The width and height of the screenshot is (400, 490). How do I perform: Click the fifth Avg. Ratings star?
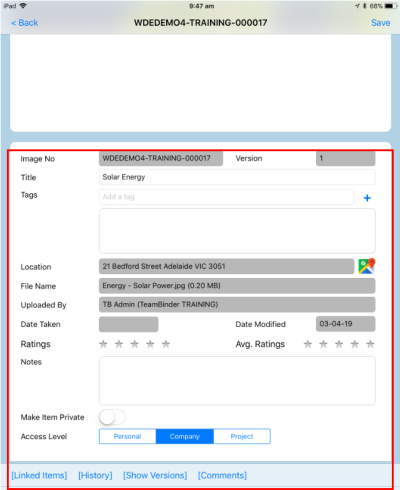(x=370, y=344)
